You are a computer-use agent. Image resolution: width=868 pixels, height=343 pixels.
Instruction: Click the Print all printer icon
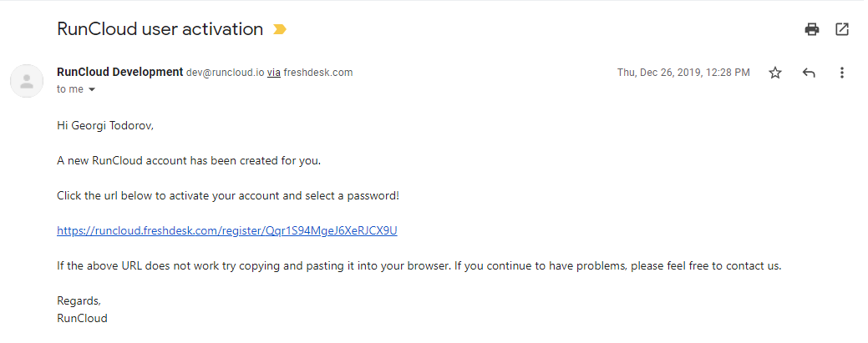pos(811,29)
